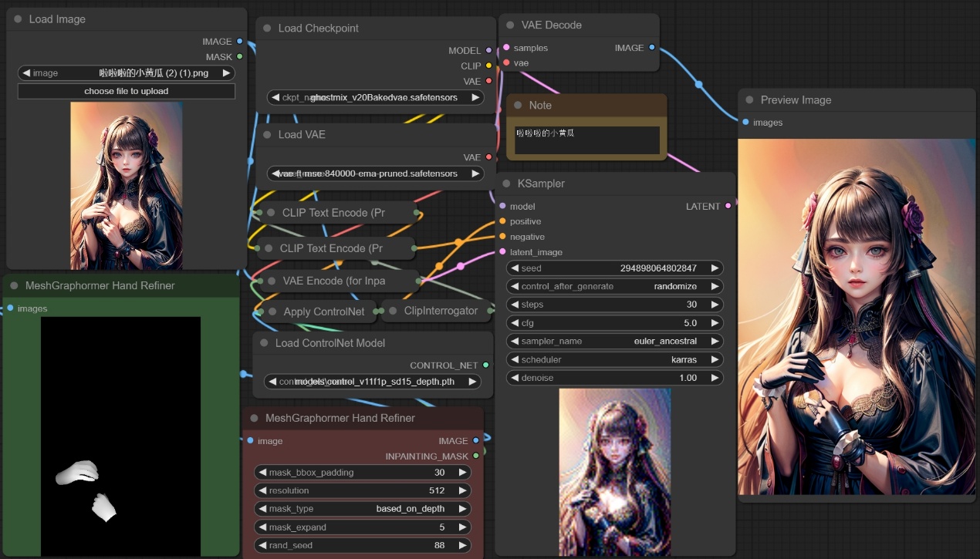Change the control_after_generate randomize option

click(x=614, y=286)
